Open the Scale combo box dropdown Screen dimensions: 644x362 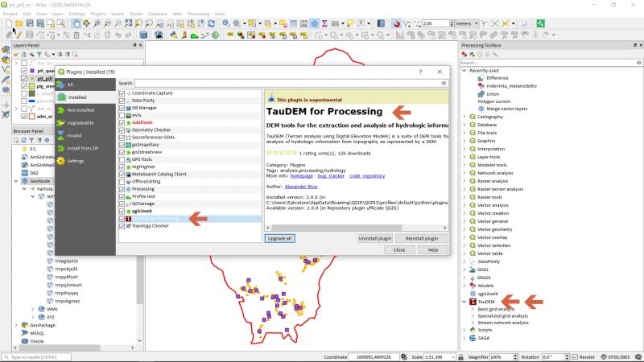click(453, 357)
